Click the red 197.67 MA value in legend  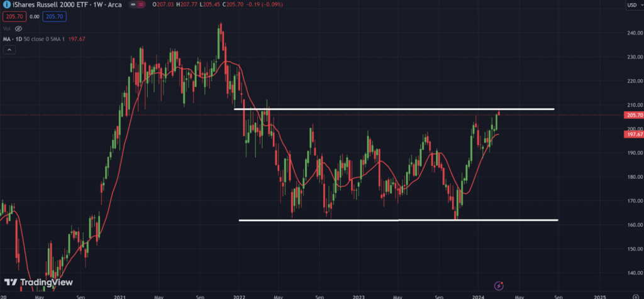(x=76, y=39)
